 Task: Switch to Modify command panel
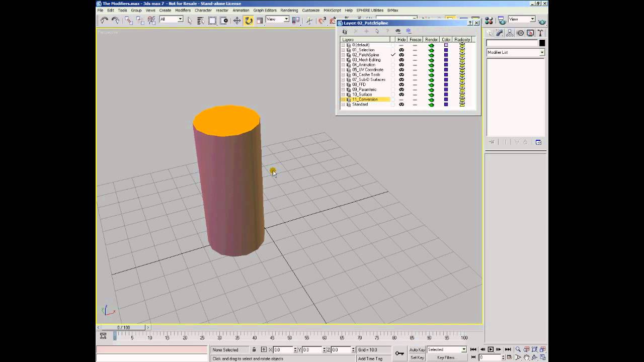(x=500, y=33)
